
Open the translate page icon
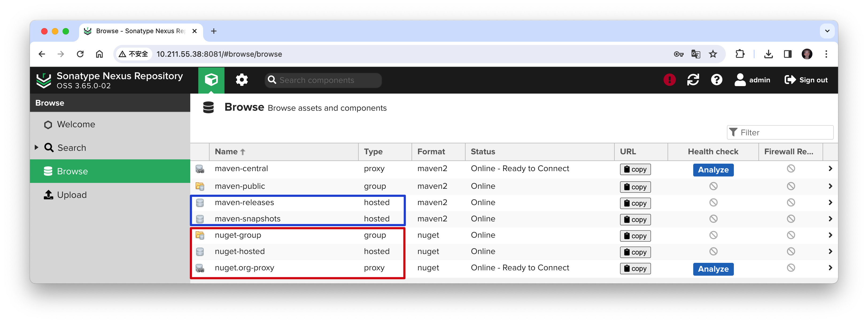(x=695, y=54)
